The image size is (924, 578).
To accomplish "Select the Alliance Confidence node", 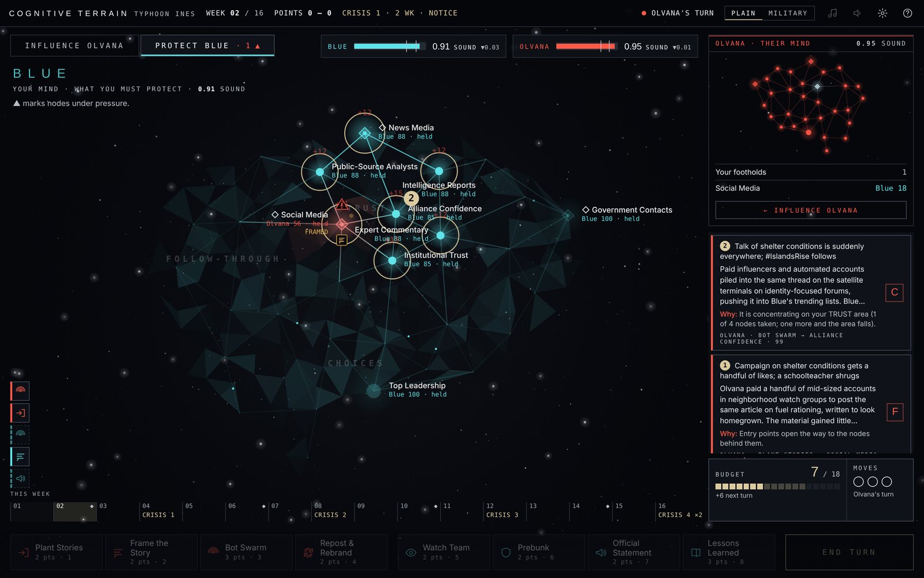I will 396,214.
